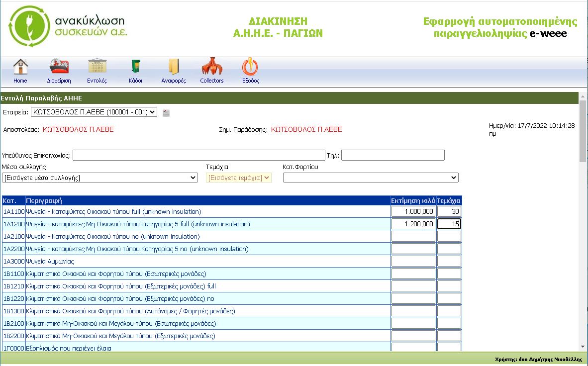Open the Διαχείριση toolbox icon
The height and width of the screenshot is (366, 588).
59,66
